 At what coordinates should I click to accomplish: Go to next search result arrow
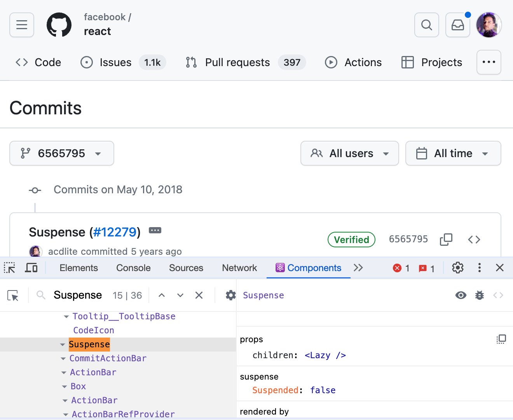(180, 295)
